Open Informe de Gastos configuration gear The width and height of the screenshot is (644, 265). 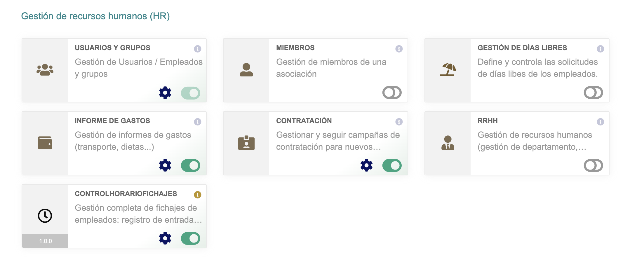point(165,165)
